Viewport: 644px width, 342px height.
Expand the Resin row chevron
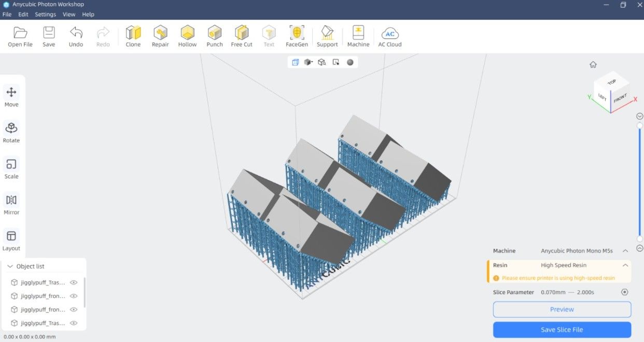pyautogui.click(x=625, y=265)
